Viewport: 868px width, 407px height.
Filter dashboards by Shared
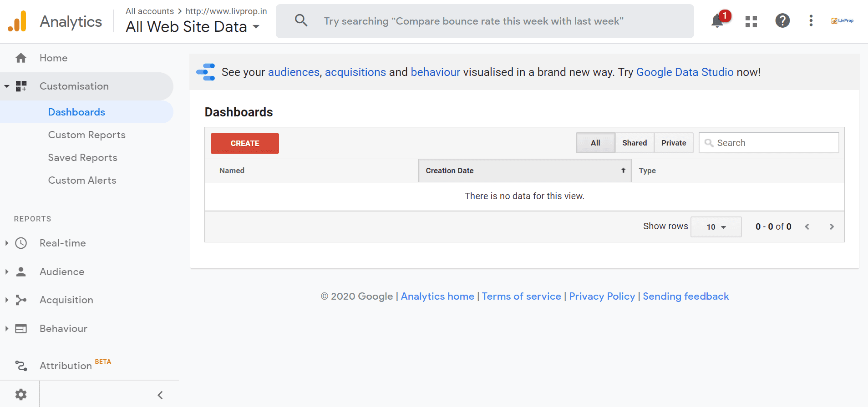click(x=635, y=143)
